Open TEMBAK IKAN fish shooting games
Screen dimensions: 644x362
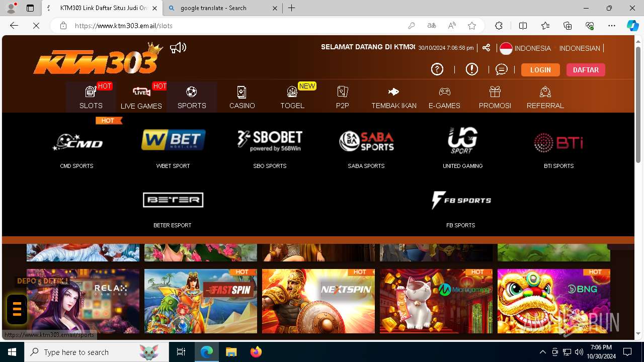(x=394, y=97)
